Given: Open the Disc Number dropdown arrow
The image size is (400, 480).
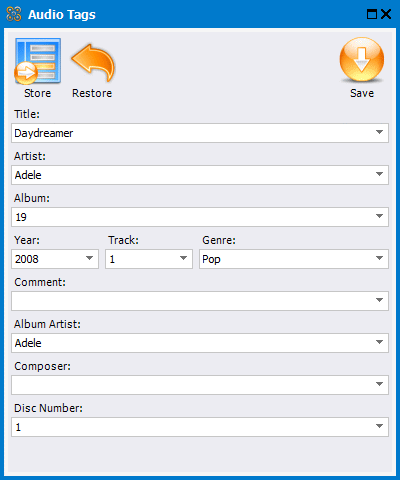Looking at the screenshot, I should 379,426.
